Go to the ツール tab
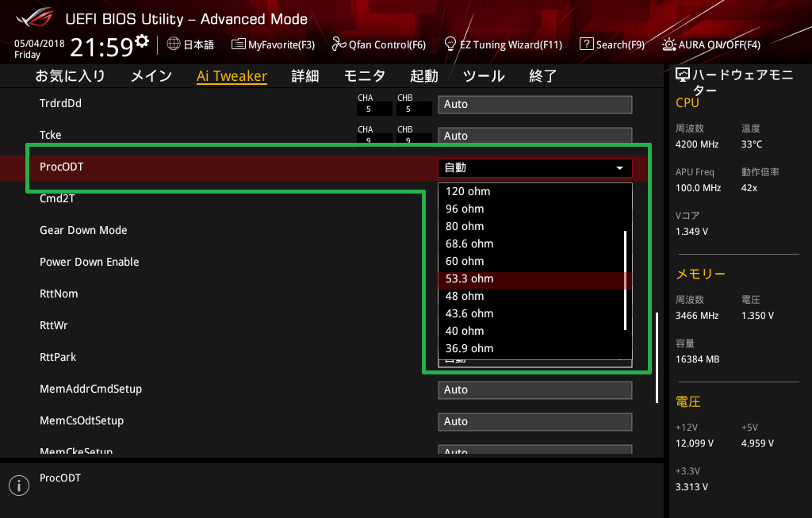This screenshot has height=518, width=812. [x=483, y=76]
